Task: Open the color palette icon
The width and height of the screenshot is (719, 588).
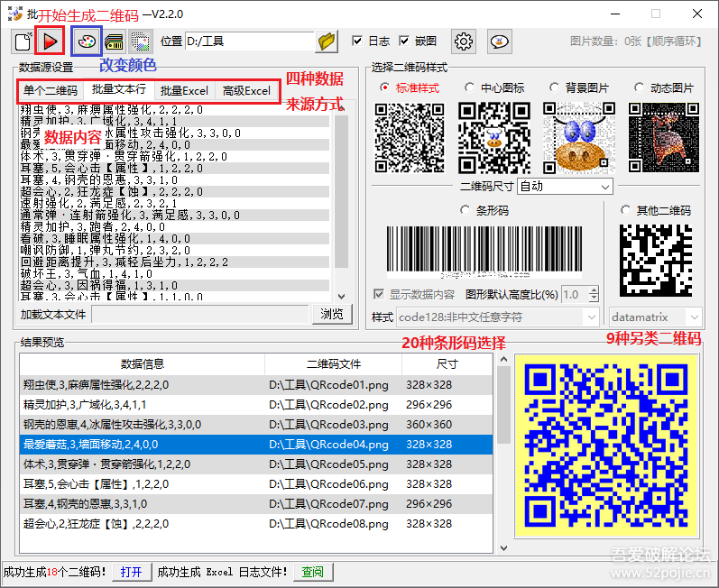Action: [x=87, y=41]
